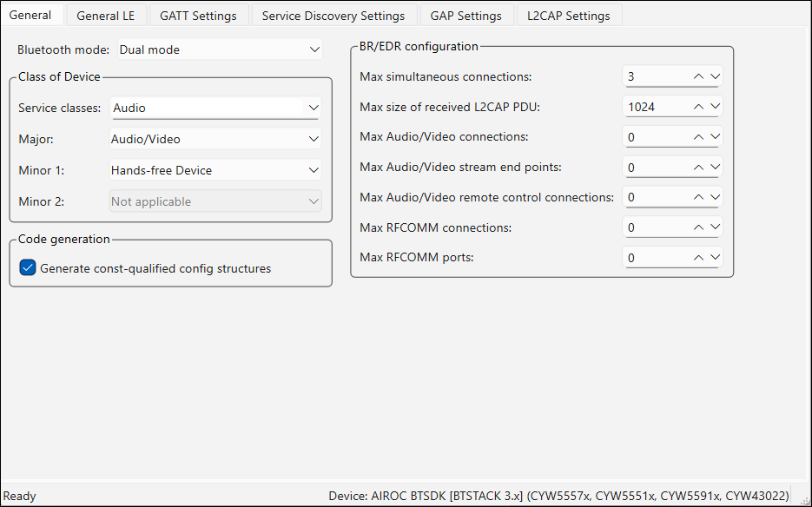Open the L2CAP Settings tab
Viewport: 812px width, 507px height.
tap(568, 16)
